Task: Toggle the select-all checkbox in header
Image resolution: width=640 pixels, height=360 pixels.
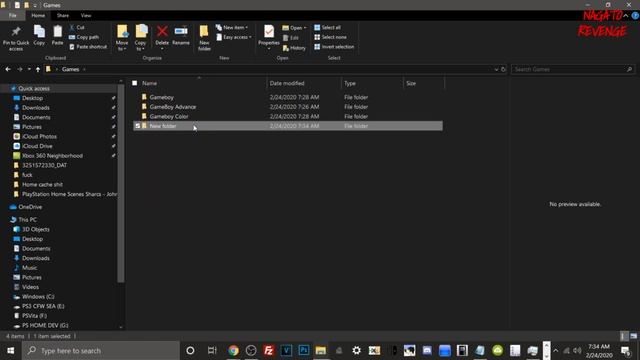Action: point(135,83)
